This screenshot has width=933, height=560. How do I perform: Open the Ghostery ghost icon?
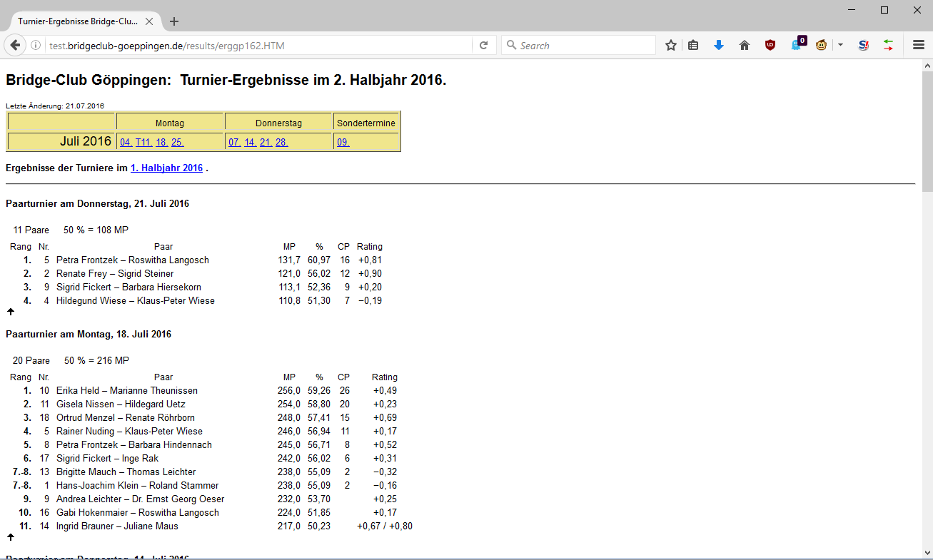(797, 44)
